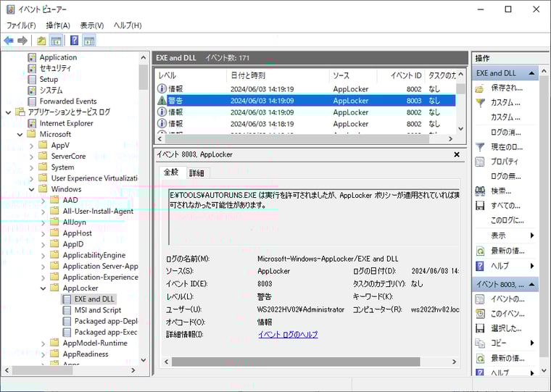The width and height of the screenshot is (551, 392).
Task: Expand the AppHost folder node
Action: click(x=43, y=233)
